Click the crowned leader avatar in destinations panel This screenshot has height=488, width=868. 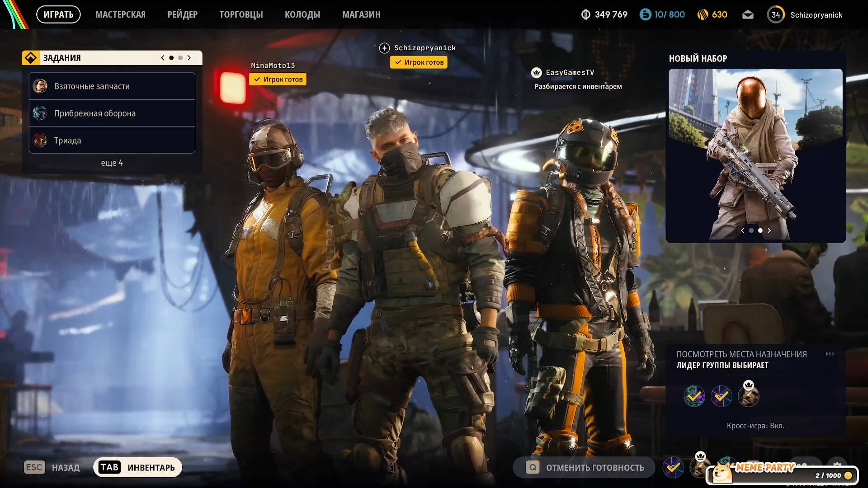749,395
